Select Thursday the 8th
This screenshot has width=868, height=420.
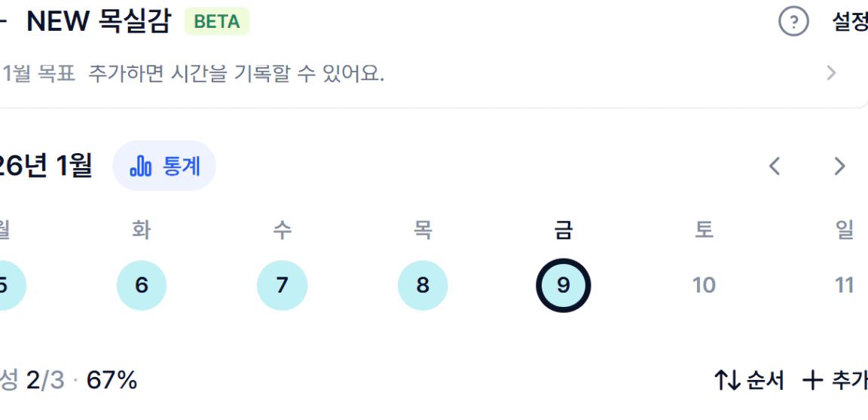[x=423, y=285]
